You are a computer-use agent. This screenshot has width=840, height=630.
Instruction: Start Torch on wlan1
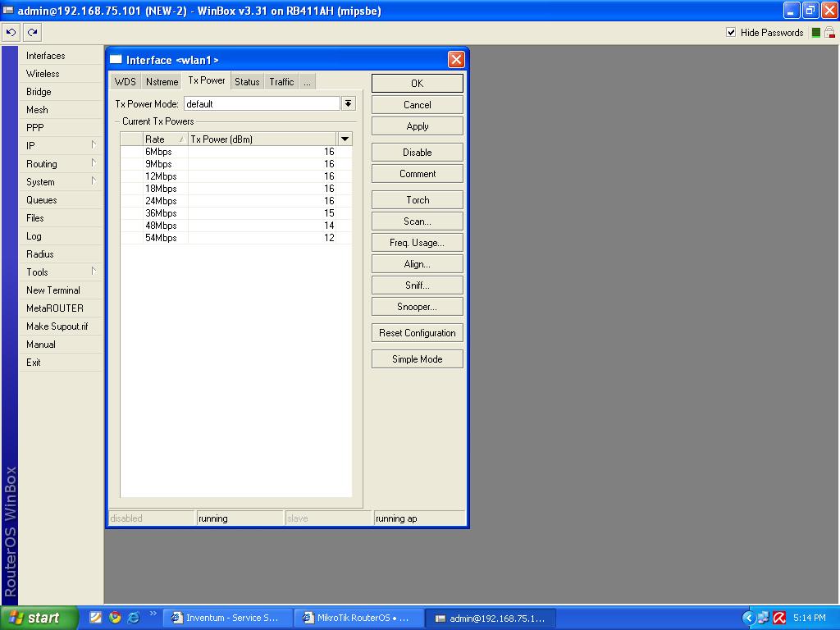tap(418, 200)
